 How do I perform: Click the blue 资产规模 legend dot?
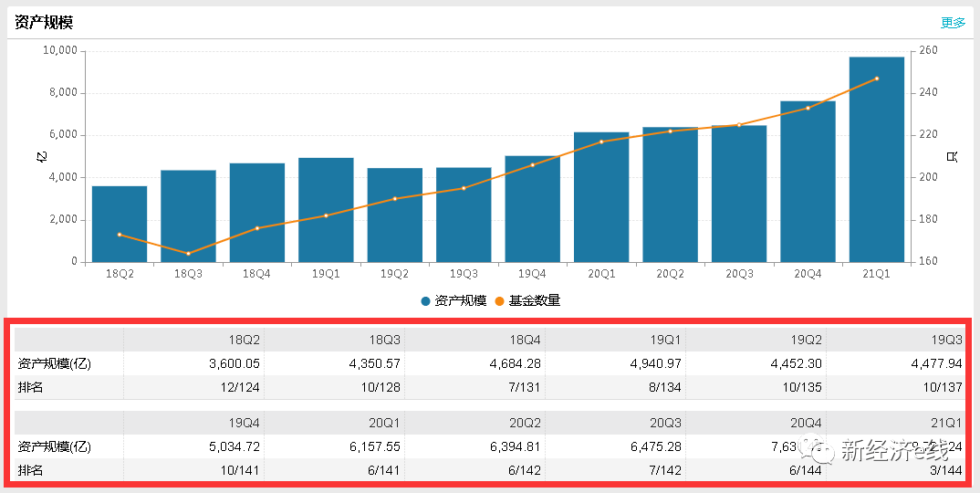coord(425,301)
